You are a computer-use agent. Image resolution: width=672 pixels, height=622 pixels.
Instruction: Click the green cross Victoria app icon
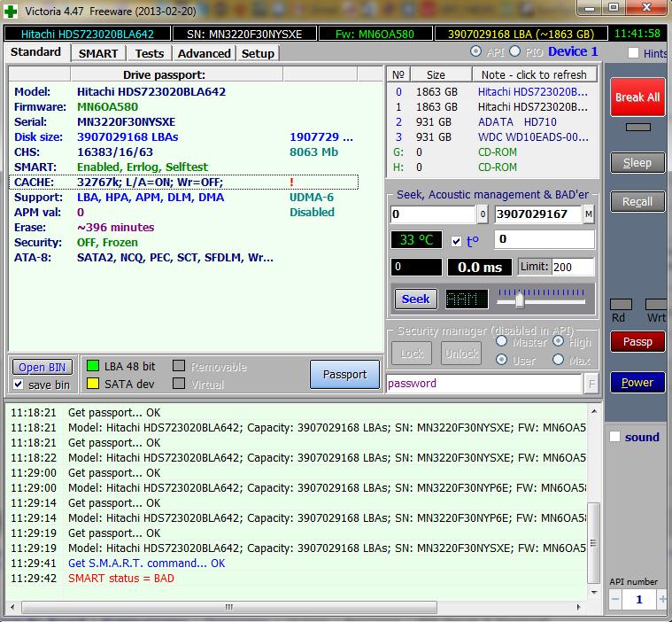(x=11, y=12)
